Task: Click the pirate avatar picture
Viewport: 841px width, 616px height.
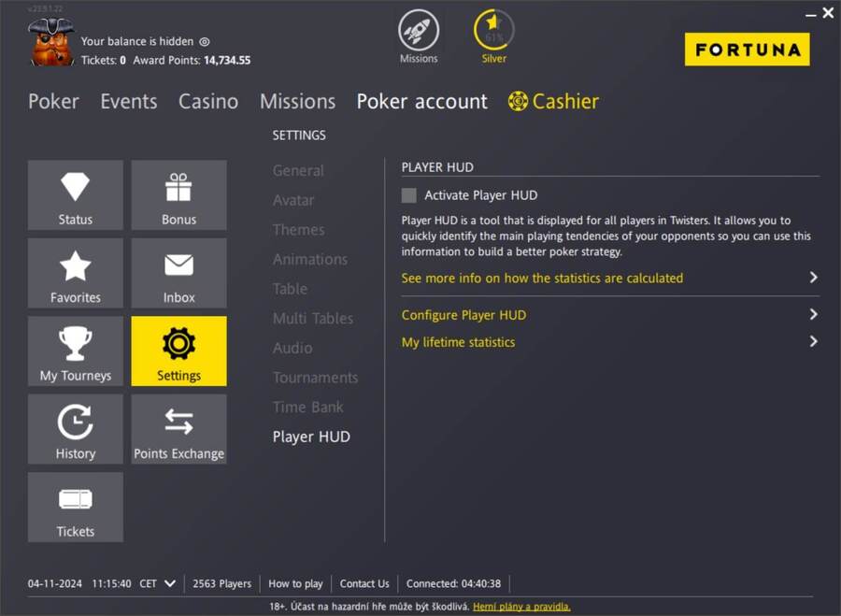Action: point(51,42)
